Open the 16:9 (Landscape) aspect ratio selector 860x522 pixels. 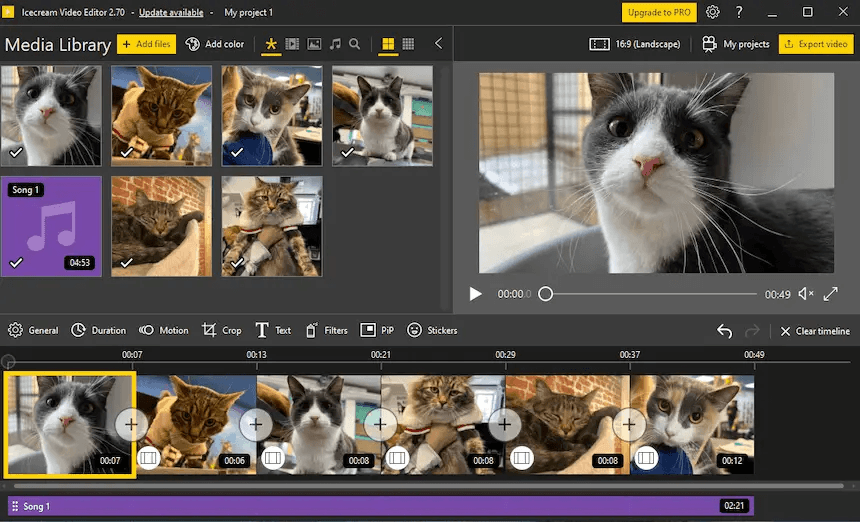point(635,44)
